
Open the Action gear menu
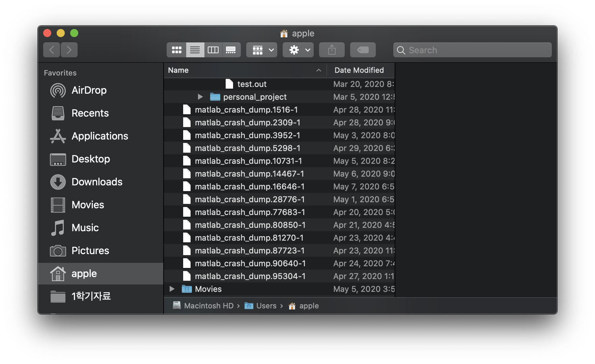tap(298, 50)
